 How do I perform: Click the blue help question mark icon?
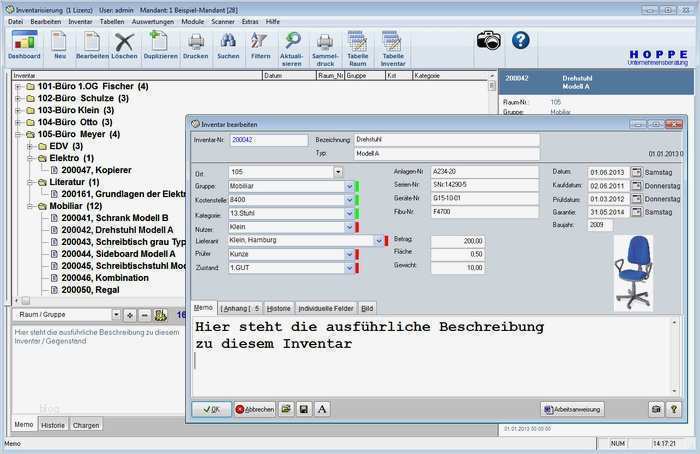coord(520,40)
